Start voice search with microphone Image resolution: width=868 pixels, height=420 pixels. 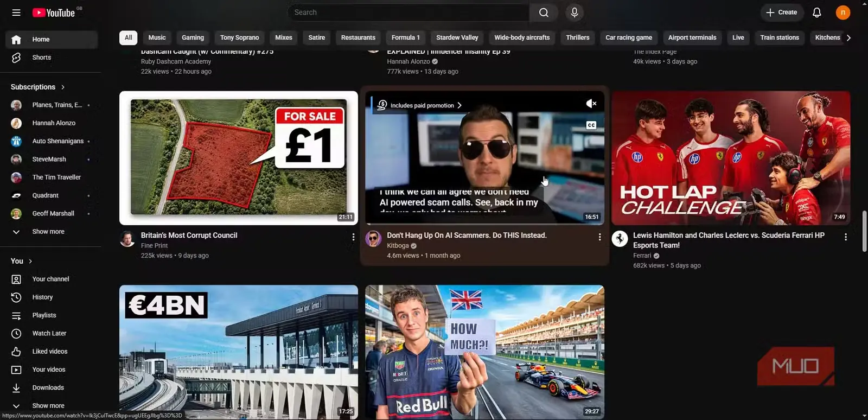click(575, 12)
